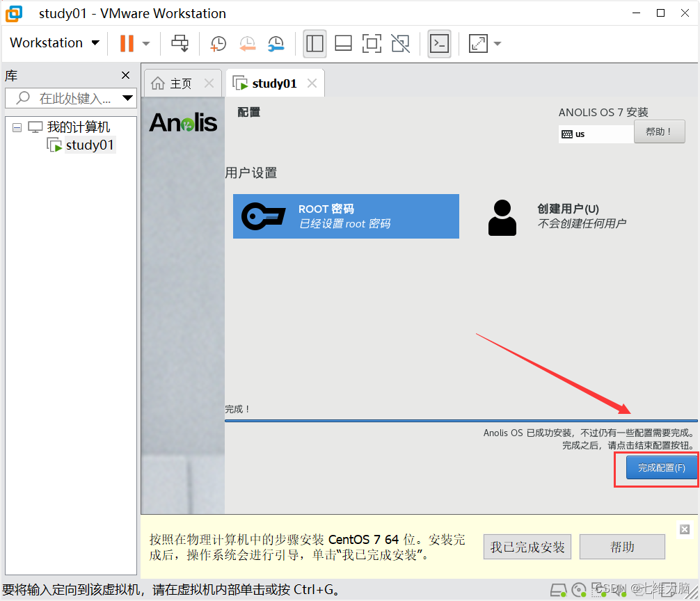Close the library panel

pos(126,75)
